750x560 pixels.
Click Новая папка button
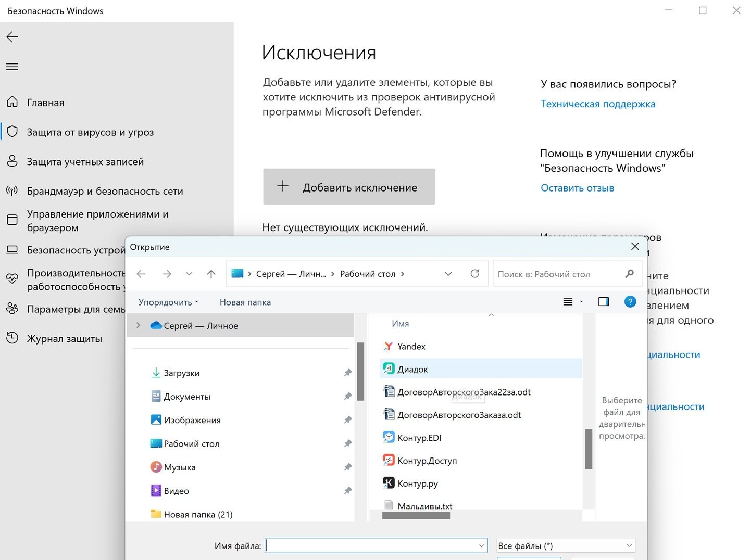coord(245,302)
